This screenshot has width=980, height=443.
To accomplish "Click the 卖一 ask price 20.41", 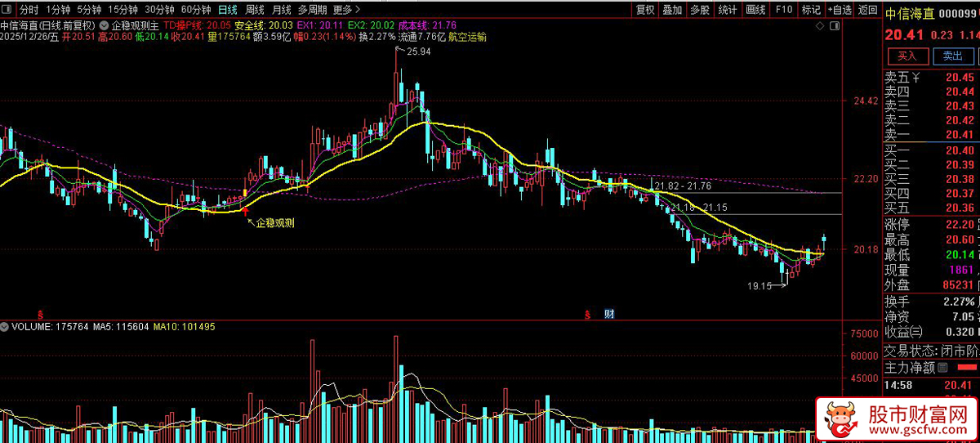I will click(960, 135).
